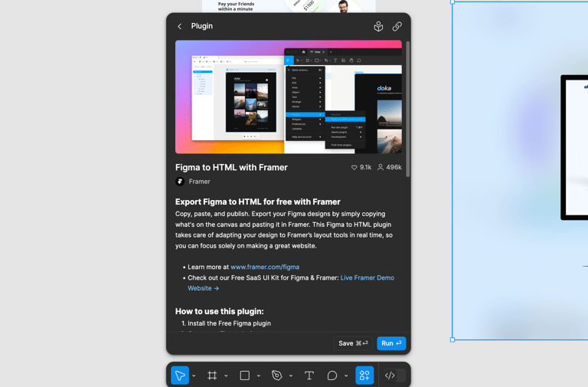This screenshot has height=387, width=588.
Task: Click the plugin panel scrollbar
Action: coord(407,109)
